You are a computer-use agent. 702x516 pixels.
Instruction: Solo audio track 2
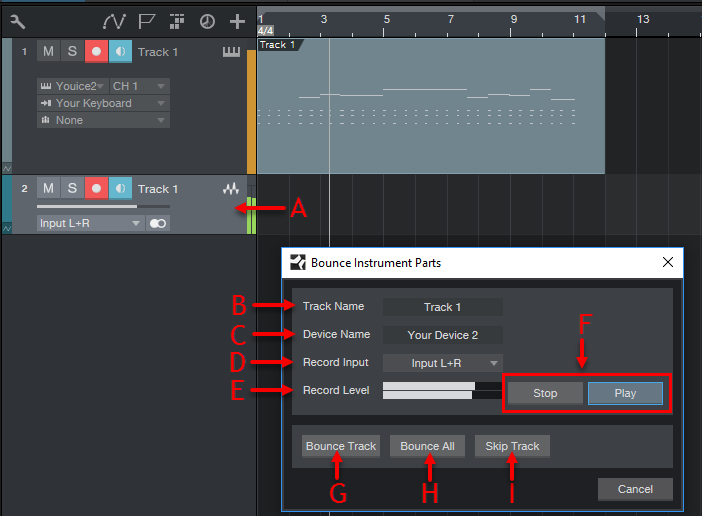[x=72, y=188]
